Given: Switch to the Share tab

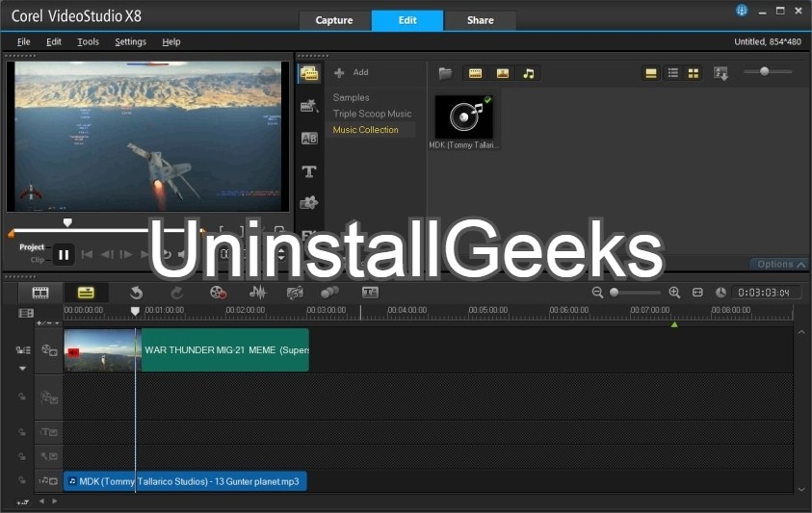Looking at the screenshot, I should point(480,20).
